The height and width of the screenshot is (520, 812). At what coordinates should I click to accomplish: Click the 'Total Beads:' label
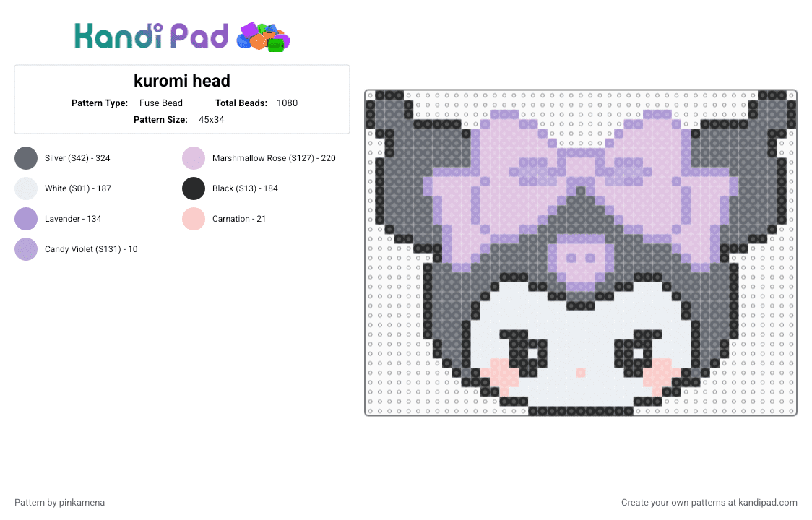[x=241, y=103]
